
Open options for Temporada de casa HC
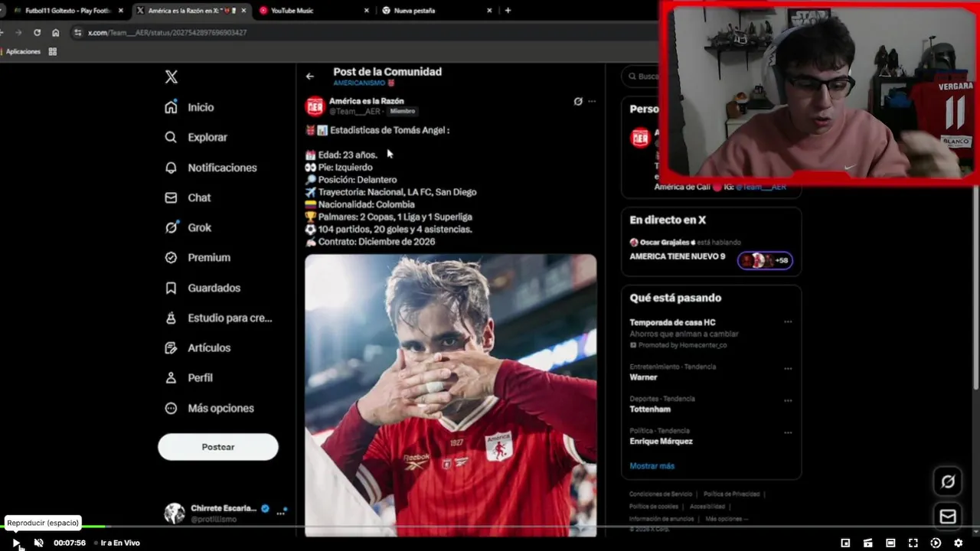click(x=788, y=322)
